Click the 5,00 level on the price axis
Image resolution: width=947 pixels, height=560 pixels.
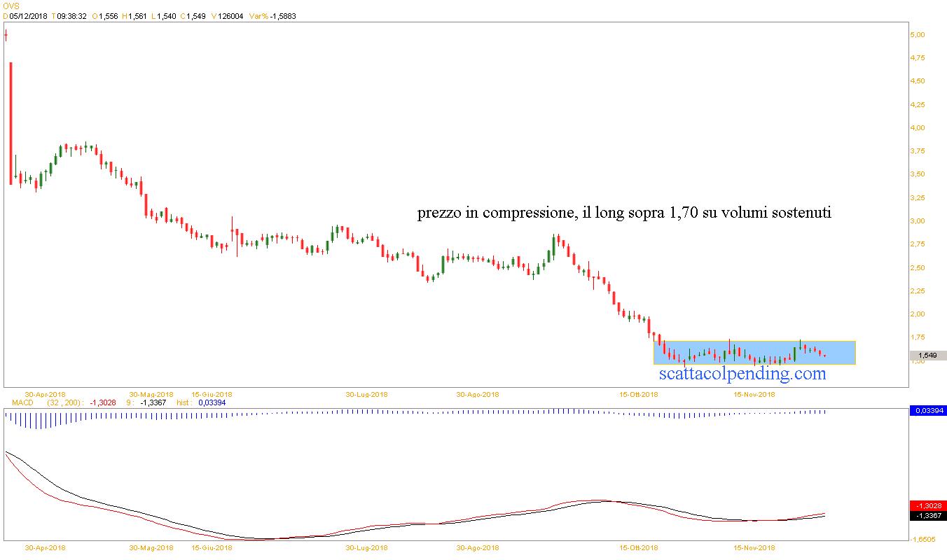[x=918, y=35]
